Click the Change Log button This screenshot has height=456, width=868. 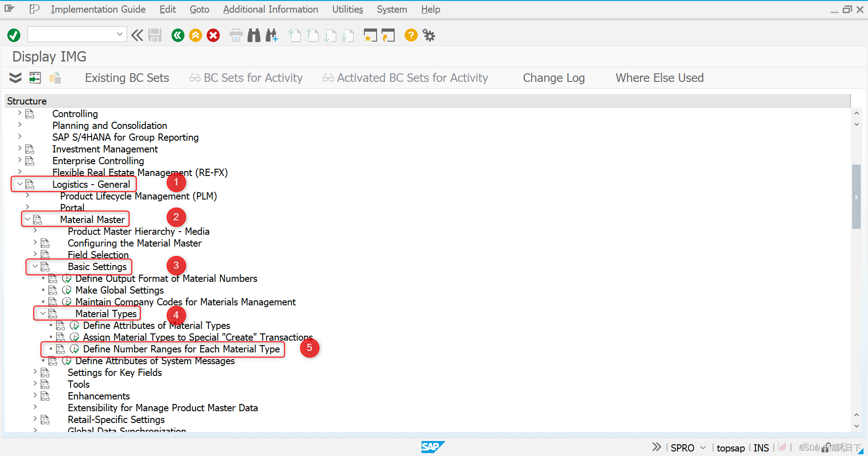click(554, 78)
